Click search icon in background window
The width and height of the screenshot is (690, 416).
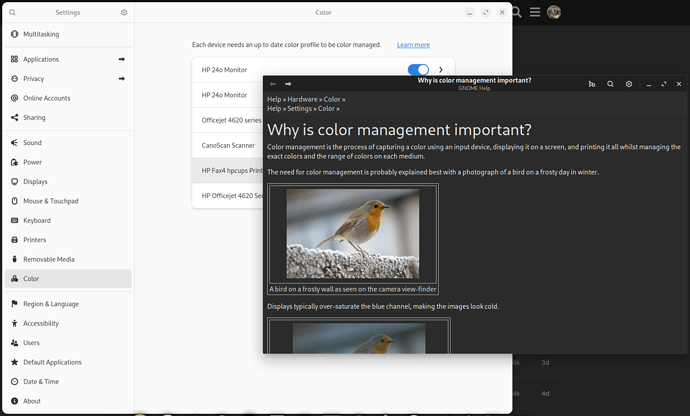pyautogui.click(x=517, y=12)
